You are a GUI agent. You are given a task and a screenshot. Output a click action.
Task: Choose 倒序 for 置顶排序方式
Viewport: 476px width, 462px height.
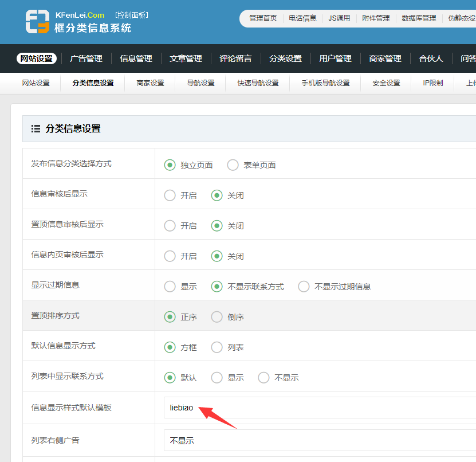217,317
